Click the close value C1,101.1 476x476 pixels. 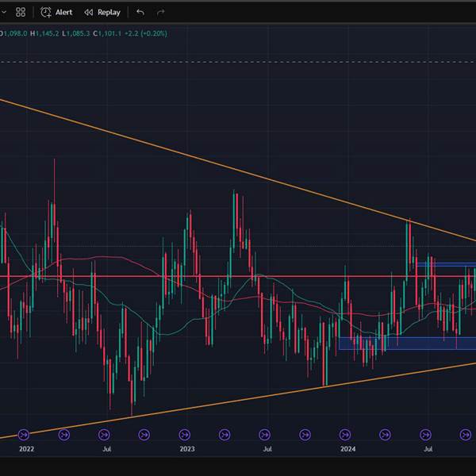tap(107, 33)
